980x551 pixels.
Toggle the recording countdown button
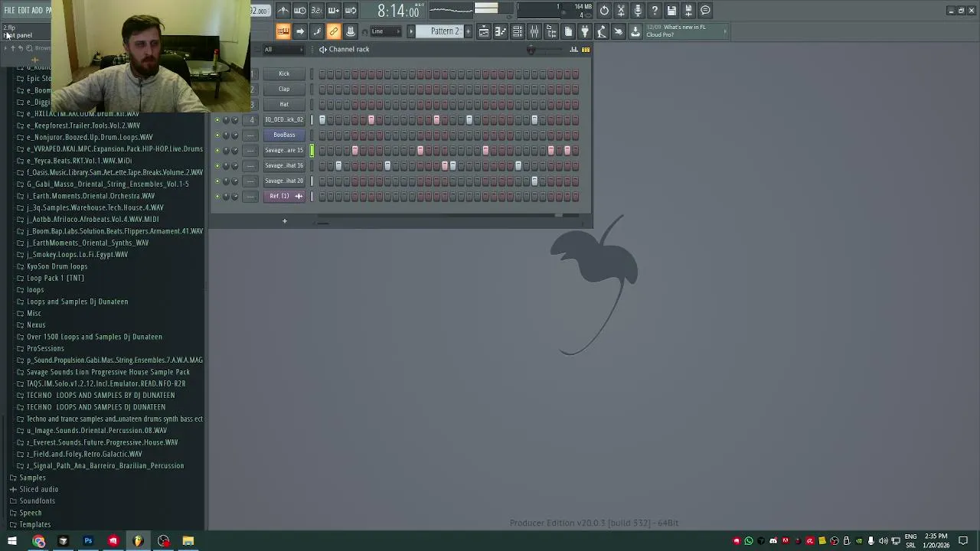tap(316, 11)
